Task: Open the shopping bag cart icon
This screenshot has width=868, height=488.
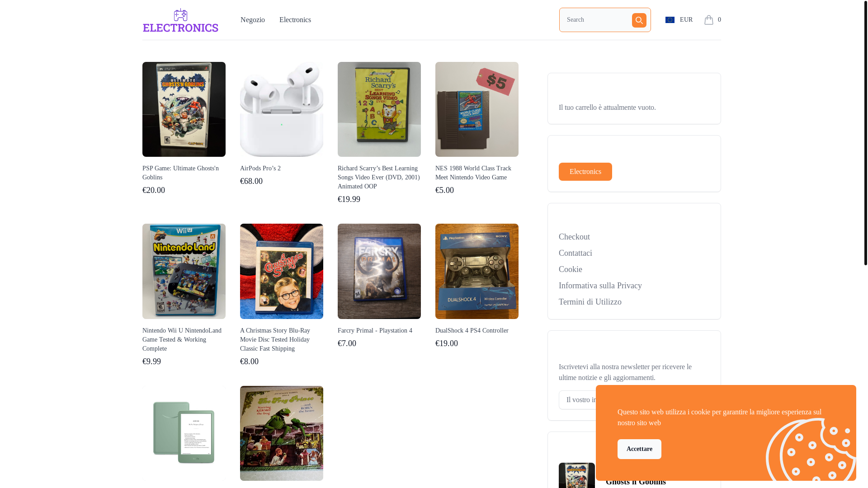Action: tap(708, 20)
